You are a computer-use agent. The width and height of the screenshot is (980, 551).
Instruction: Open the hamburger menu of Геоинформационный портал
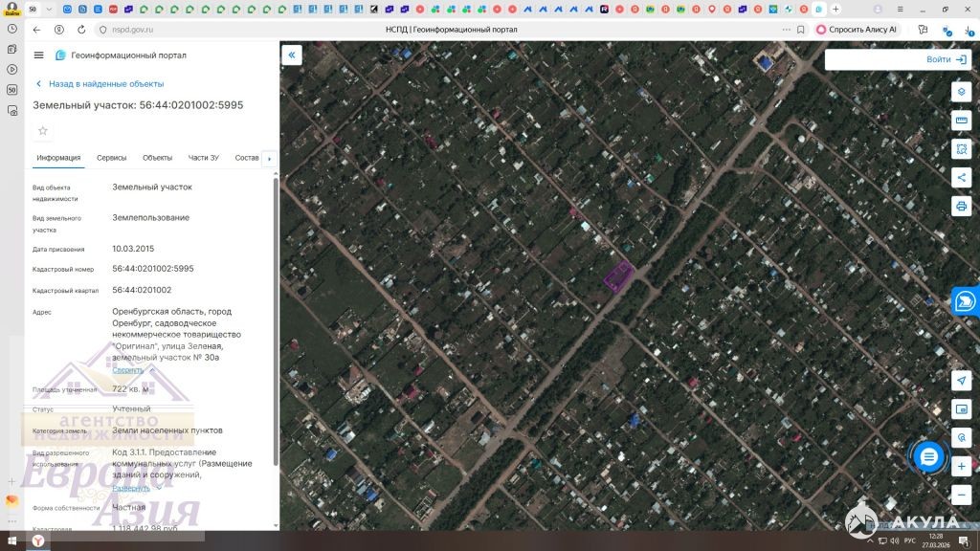38,55
